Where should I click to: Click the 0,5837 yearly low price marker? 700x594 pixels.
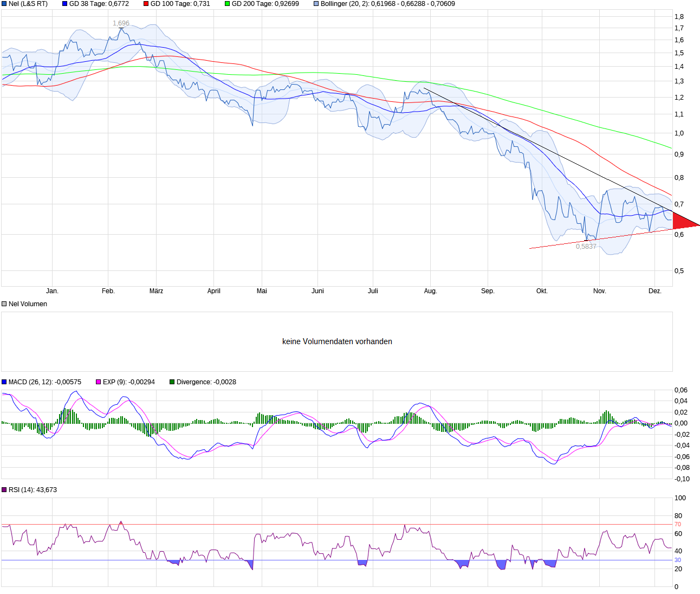(x=586, y=247)
